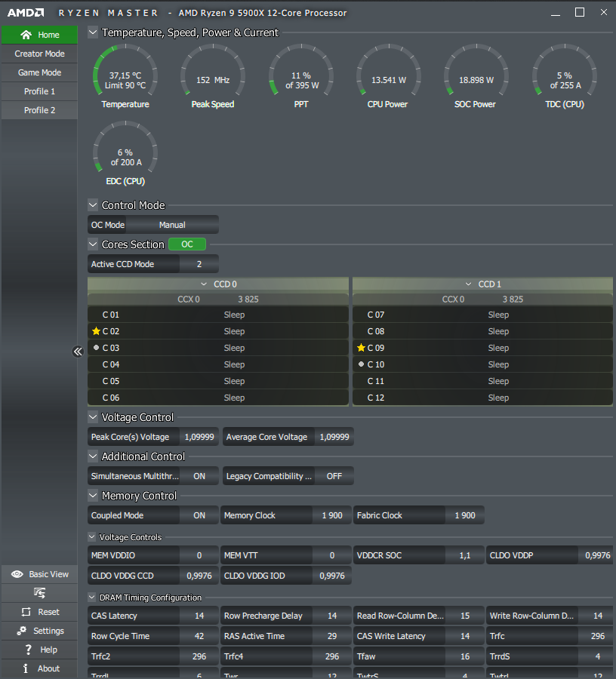616x679 pixels.
Task: Collapse the DRAM Timing Configuration section
Action: point(92,598)
